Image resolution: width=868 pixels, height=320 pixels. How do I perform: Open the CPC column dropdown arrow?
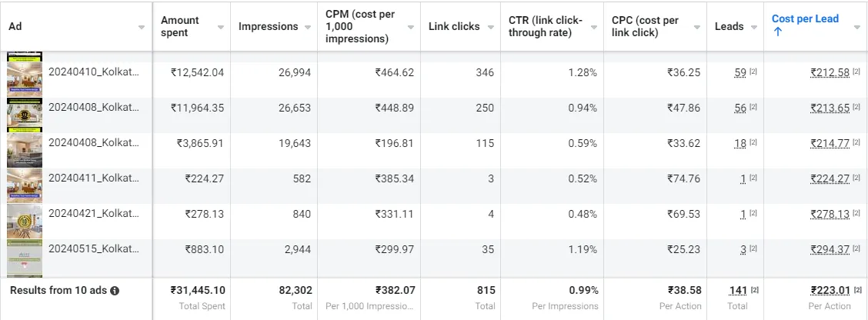pos(696,27)
